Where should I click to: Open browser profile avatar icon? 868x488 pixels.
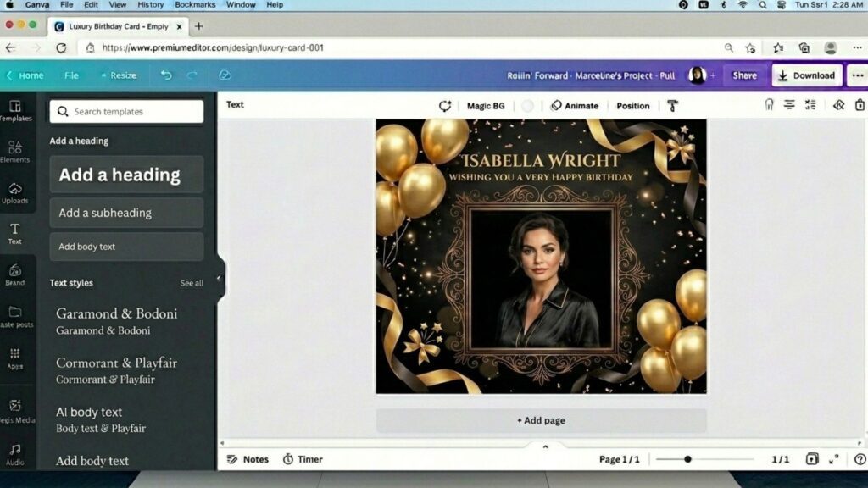tap(831, 47)
